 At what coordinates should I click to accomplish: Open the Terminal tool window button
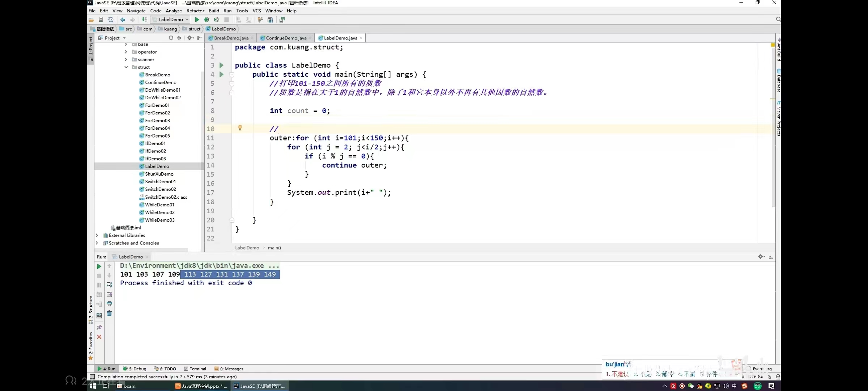(x=195, y=369)
